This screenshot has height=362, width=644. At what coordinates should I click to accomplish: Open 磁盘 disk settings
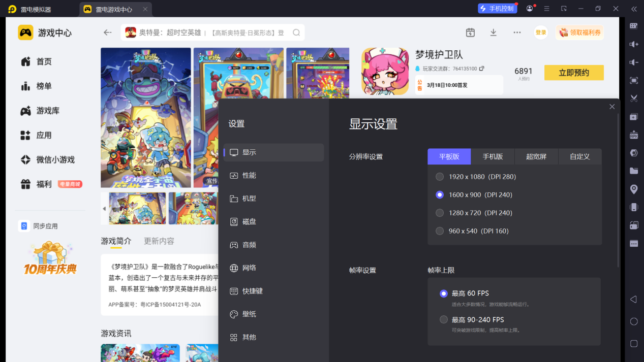[x=253, y=221]
